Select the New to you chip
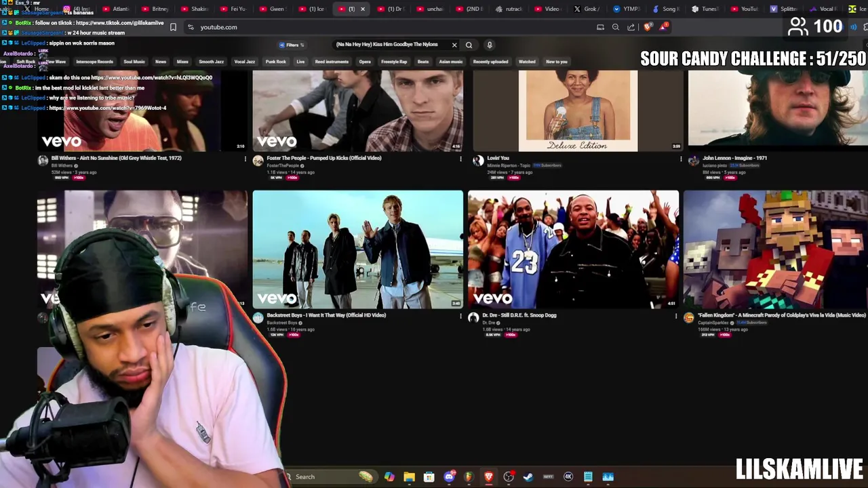 557,62
